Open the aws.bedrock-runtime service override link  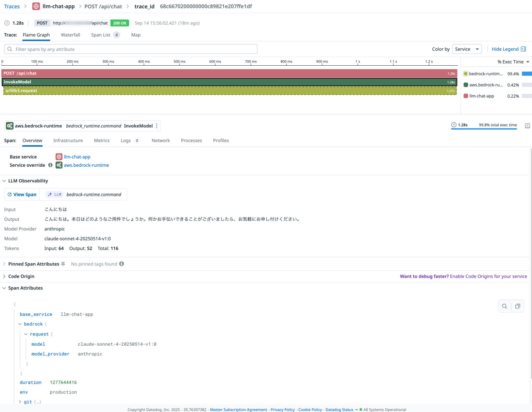[86, 165]
